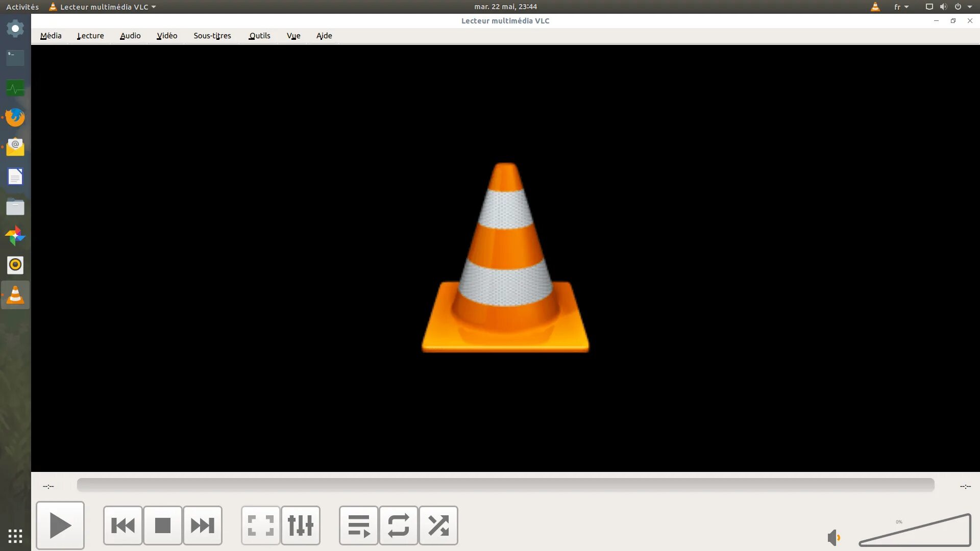
Task: Click the top bar volume indicator
Action: (x=943, y=7)
